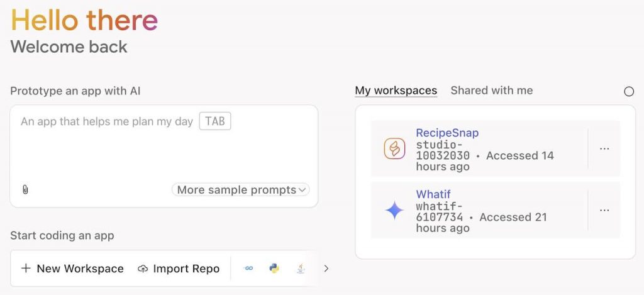The height and width of the screenshot is (295, 644).
Task: Show more templates with the right chevron
Action: click(x=326, y=269)
